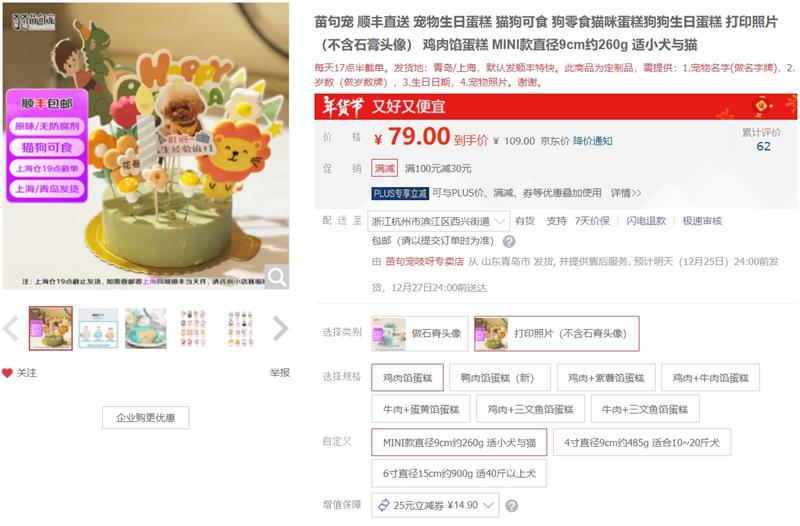
Task: Show previous thumbnails with left arrow
Action: click(x=11, y=328)
